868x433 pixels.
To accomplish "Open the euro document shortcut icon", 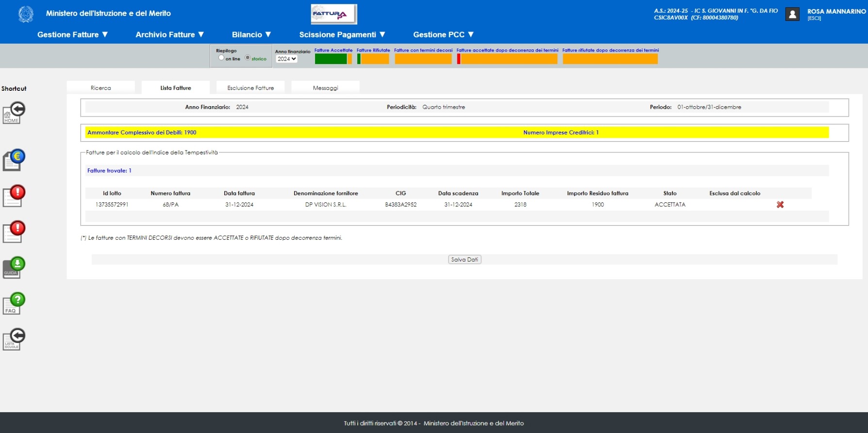I will [14, 160].
